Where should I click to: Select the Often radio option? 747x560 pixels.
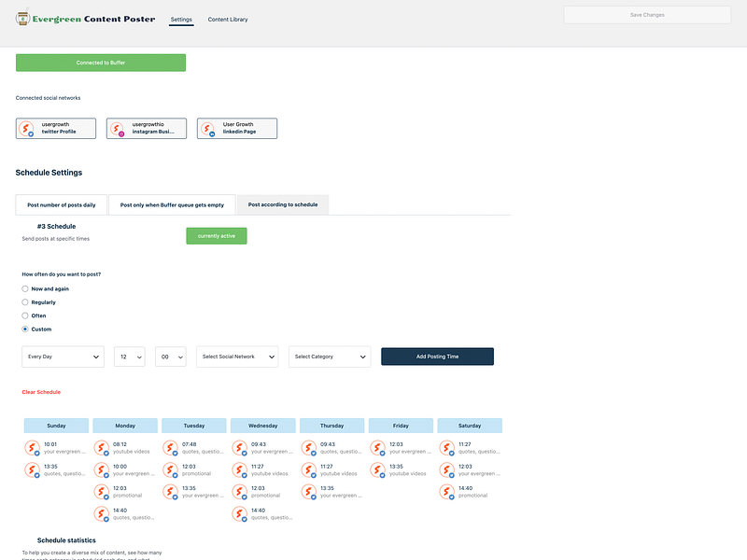[x=25, y=315]
